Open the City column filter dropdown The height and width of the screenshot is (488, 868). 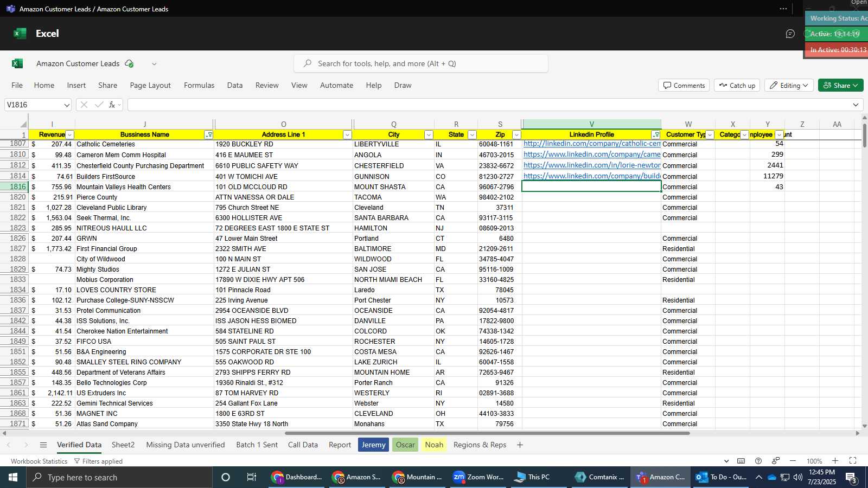click(429, 135)
